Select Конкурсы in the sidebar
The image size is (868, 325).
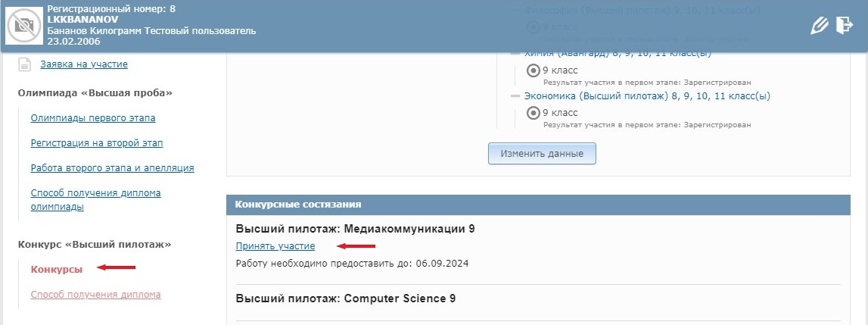tap(57, 270)
